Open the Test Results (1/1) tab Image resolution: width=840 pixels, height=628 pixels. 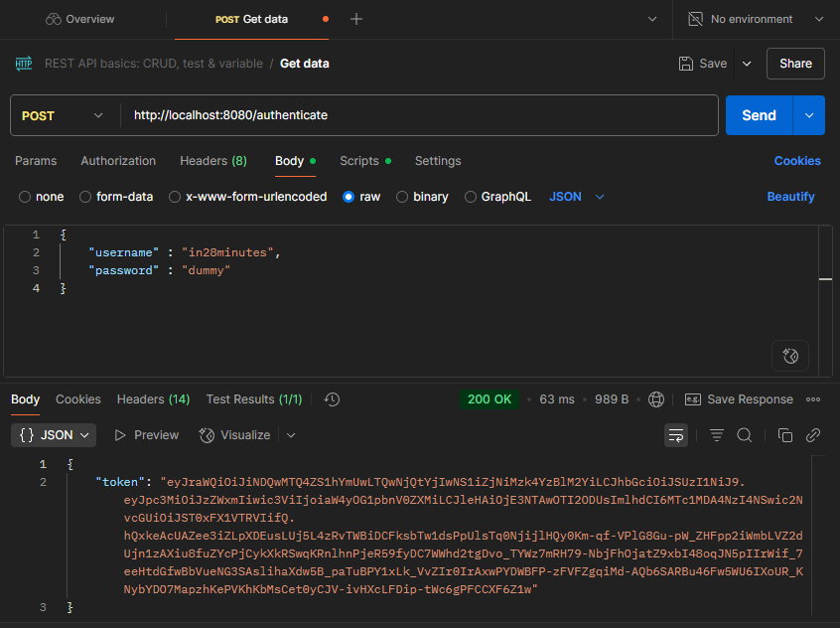coord(254,399)
